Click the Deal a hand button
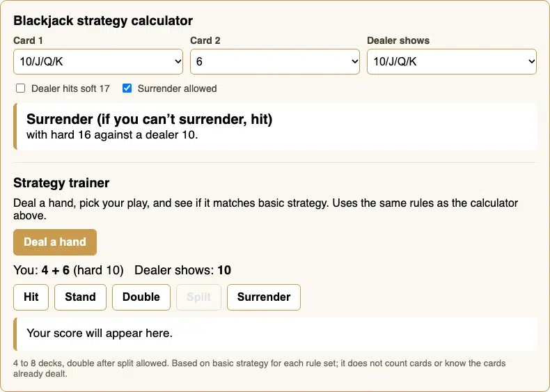Image resolution: width=550 pixels, height=392 pixels. point(55,242)
